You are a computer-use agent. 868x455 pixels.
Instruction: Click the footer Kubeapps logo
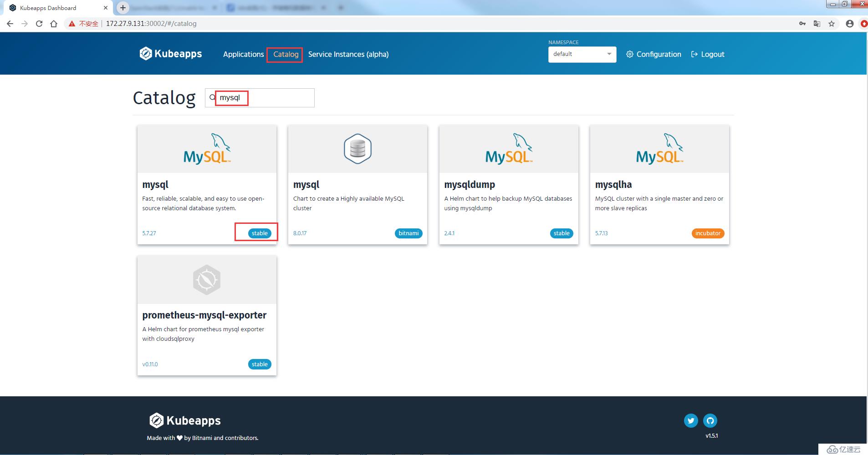(185, 420)
